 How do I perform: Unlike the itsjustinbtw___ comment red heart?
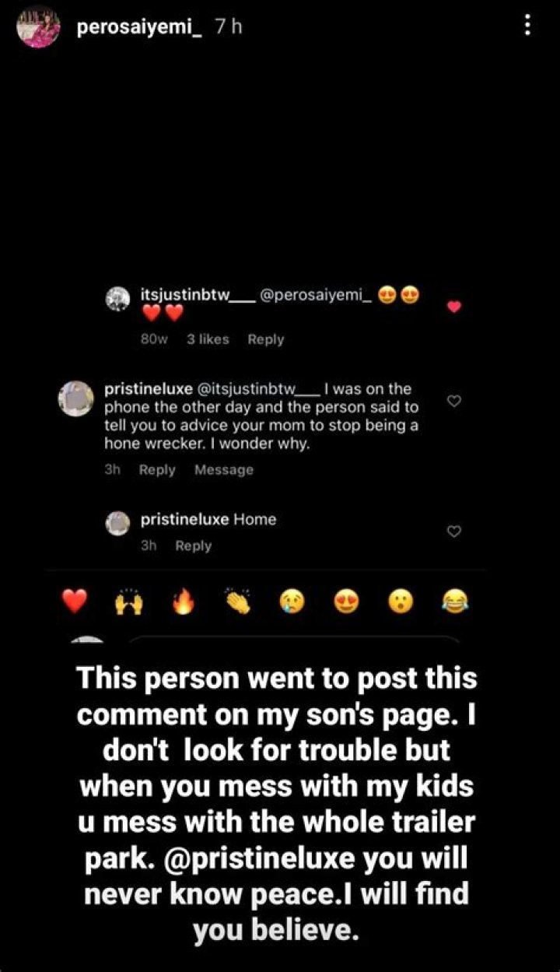455,307
